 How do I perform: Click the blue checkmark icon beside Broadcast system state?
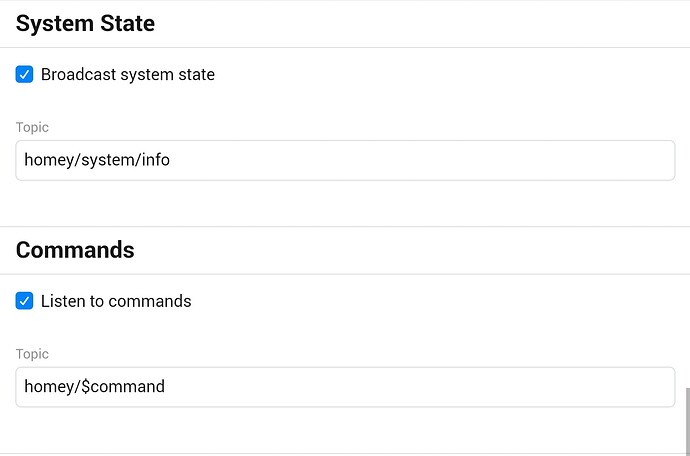[x=25, y=74]
